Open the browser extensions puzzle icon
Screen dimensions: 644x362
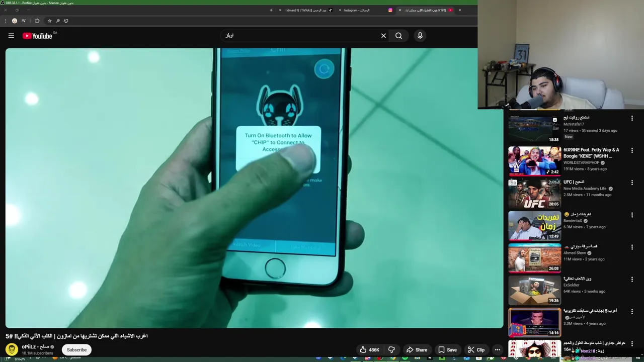click(37, 21)
